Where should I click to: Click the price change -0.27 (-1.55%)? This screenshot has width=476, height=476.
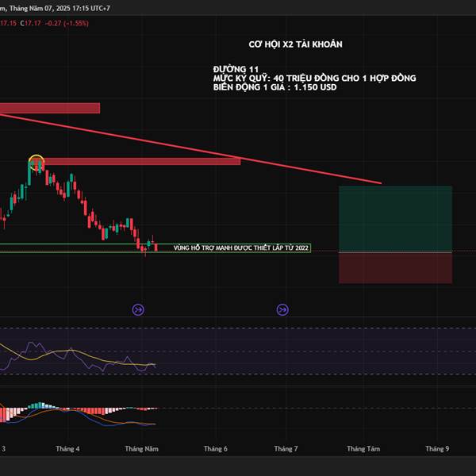click(67, 23)
